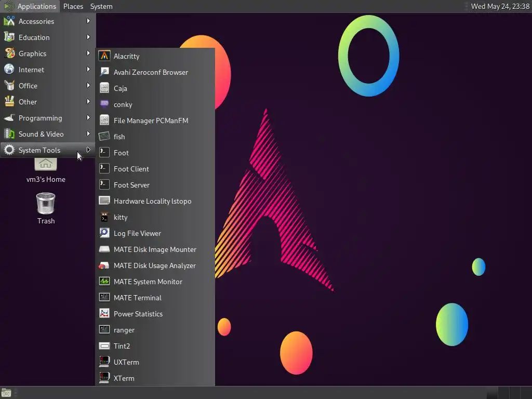Viewport: 532px width, 399px height.
Task: Launch Power Statistics by its label
Action: click(138, 314)
